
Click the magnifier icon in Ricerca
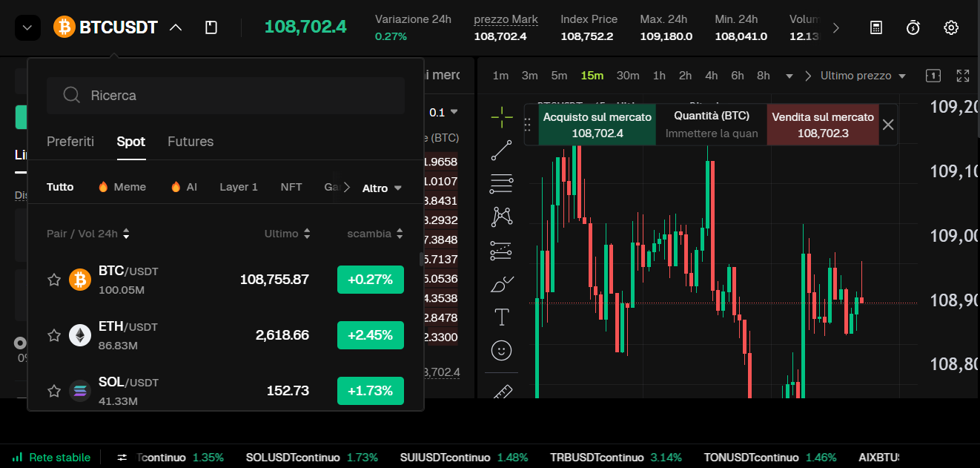click(71, 95)
